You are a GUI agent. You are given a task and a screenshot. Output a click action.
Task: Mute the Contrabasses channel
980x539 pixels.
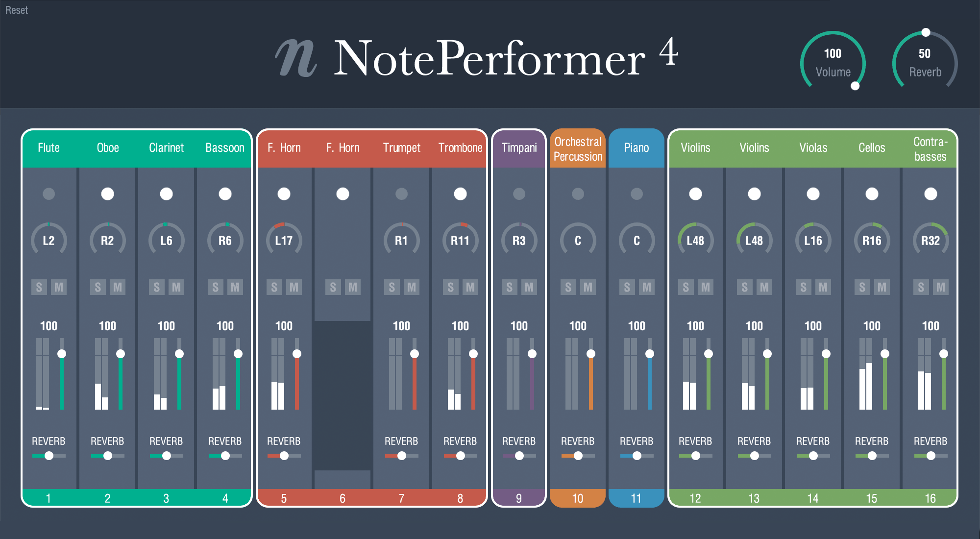click(x=941, y=287)
